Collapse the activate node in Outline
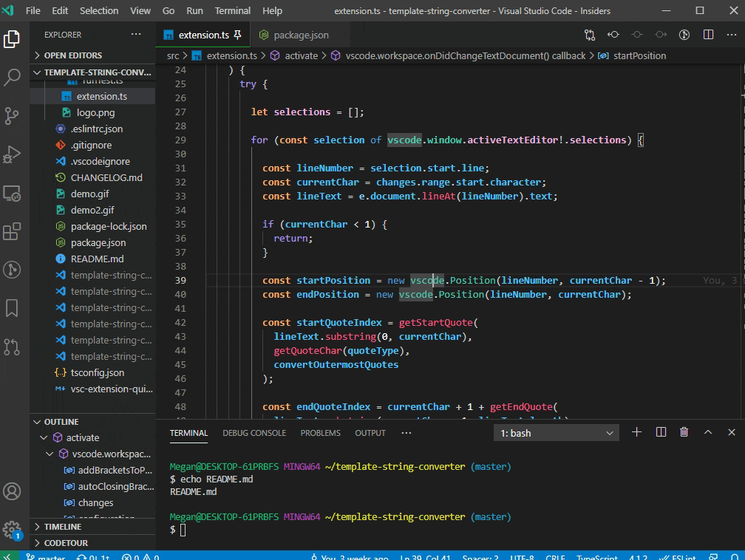The height and width of the screenshot is (560, 745). [x=44, y=437]
